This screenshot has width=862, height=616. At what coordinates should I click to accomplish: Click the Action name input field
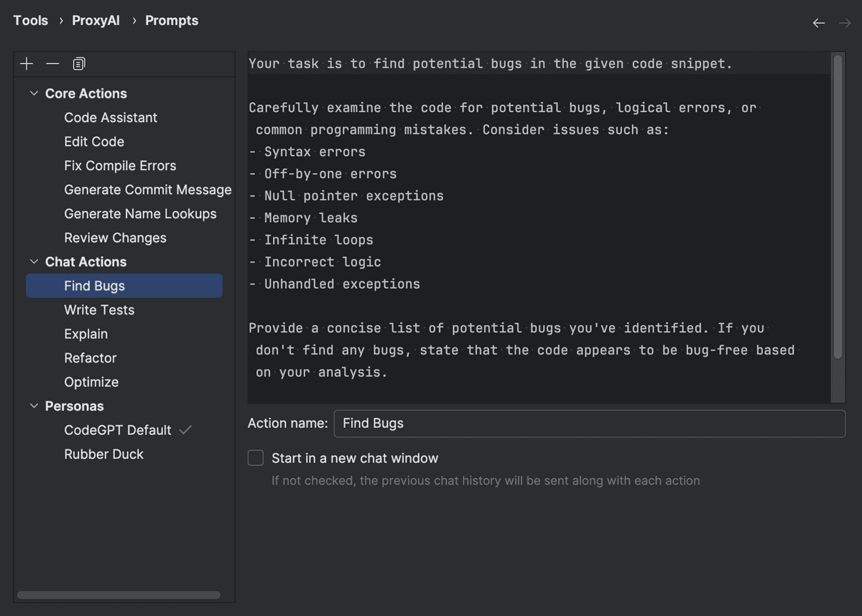click(589, 423)
